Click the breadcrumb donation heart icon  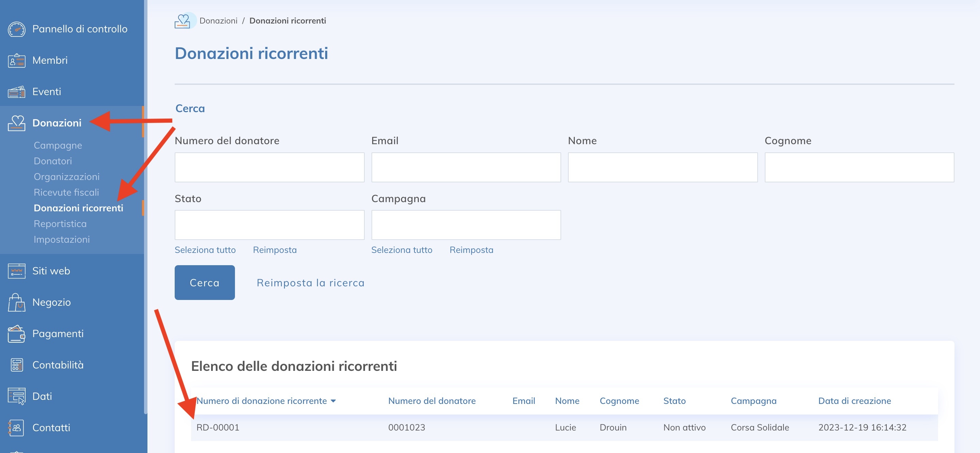(183, 21)
